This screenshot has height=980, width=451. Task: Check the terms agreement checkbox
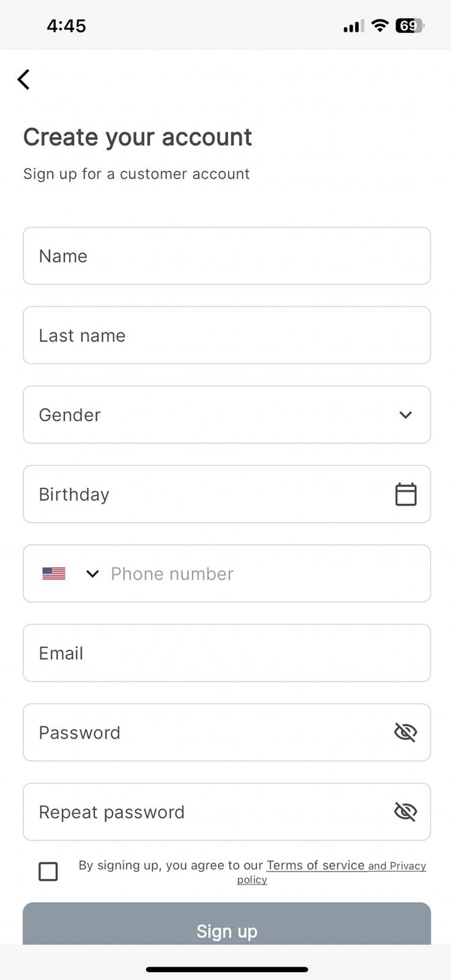[x=48, y=872]
